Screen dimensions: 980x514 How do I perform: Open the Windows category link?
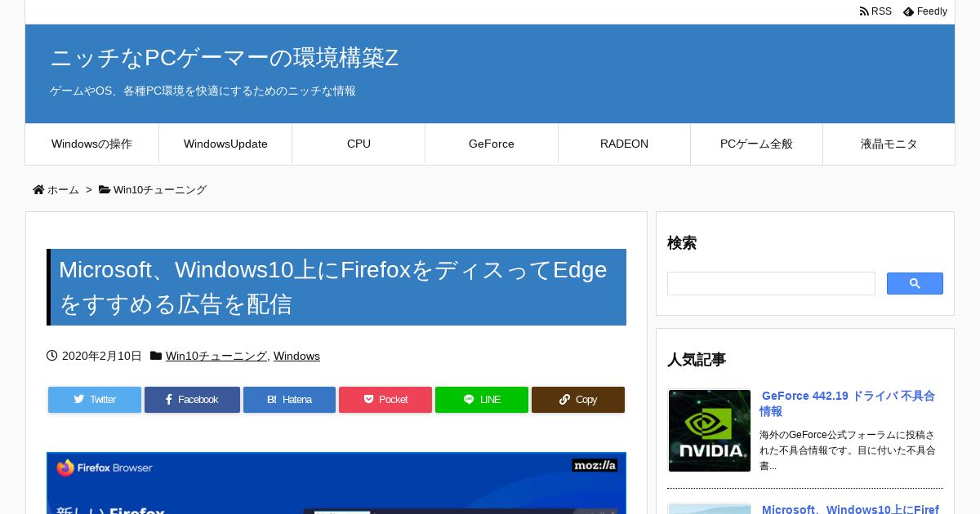pos(296,356)
